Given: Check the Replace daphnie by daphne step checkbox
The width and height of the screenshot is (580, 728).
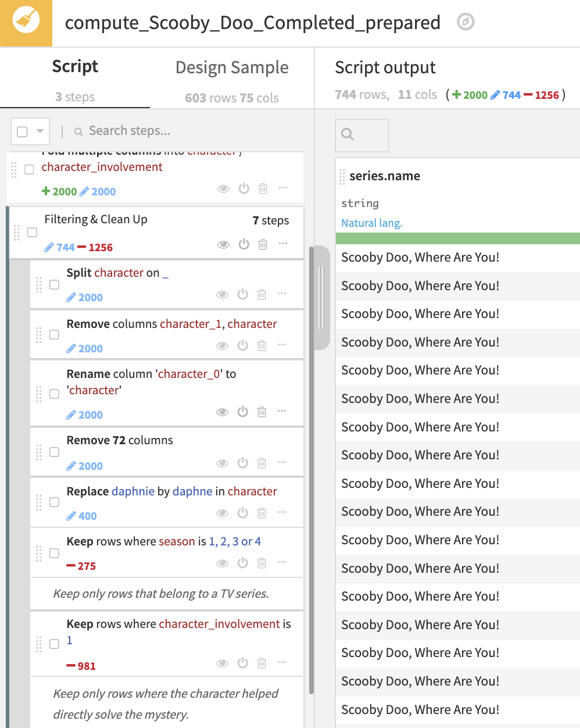Looking at the screenshot, I should click(54, 502).
